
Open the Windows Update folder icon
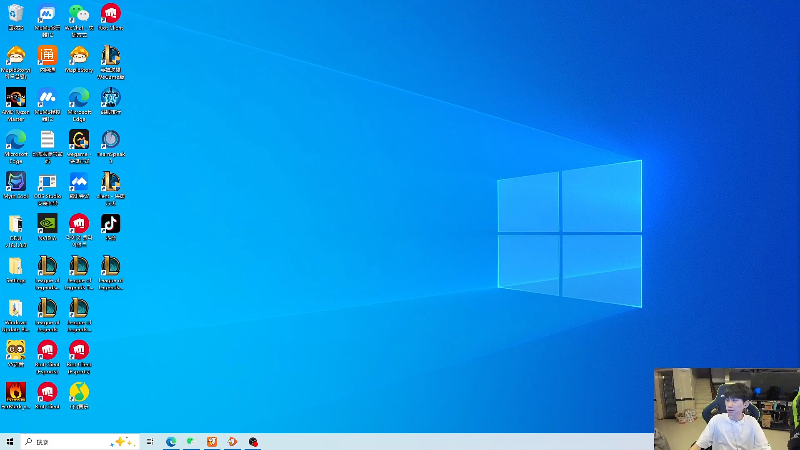16,308
